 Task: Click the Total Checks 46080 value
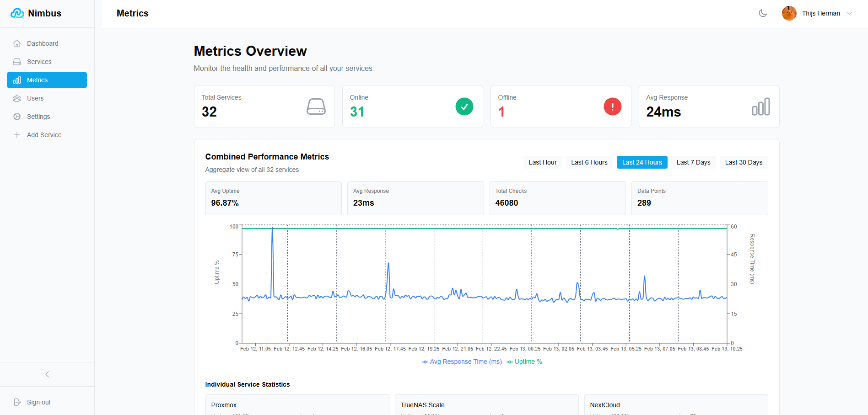pos(507,203)
